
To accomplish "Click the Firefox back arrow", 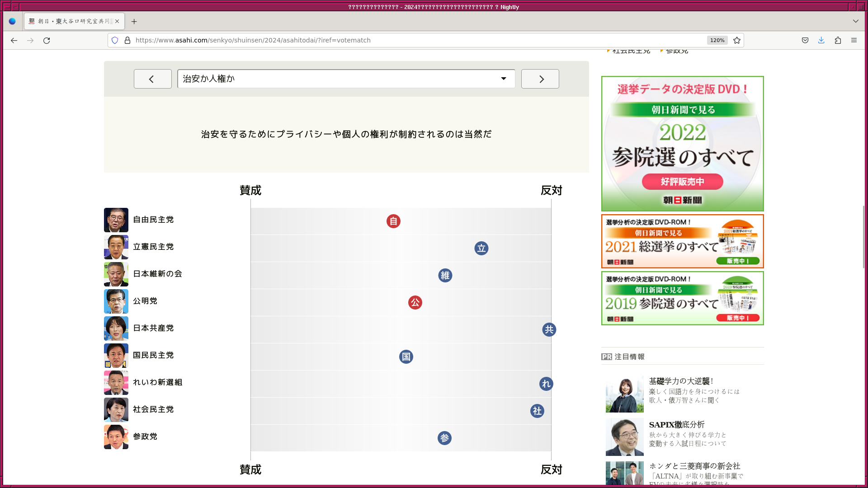I will (14, 40).
